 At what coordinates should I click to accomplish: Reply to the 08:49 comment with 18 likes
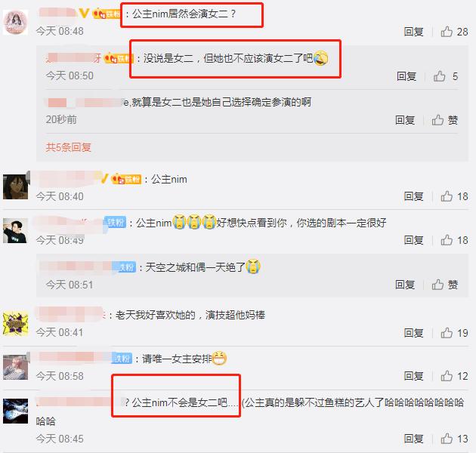coord(413,240)
